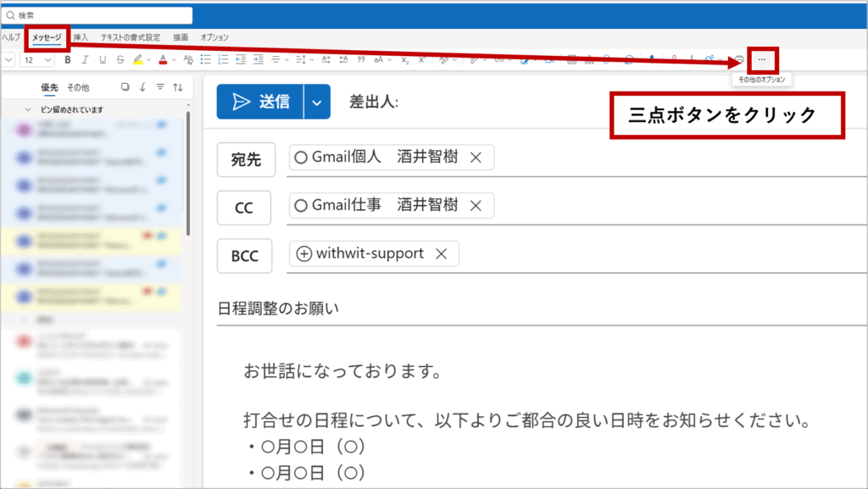Viewport: 868px width, 489px height.
Task: Collapse the ピン留めされています section
Action: (30, 110)
